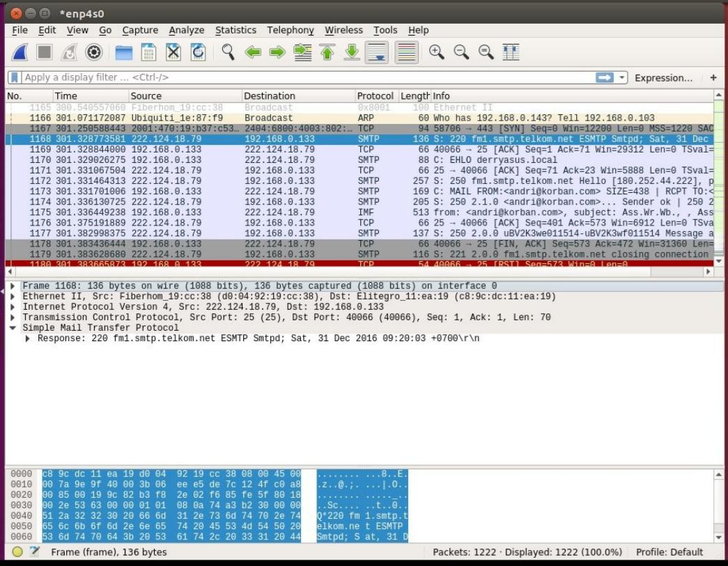Screen dimensions: 728x566
Task: Add a filter button with plus
Action: [x=713, y=77]
